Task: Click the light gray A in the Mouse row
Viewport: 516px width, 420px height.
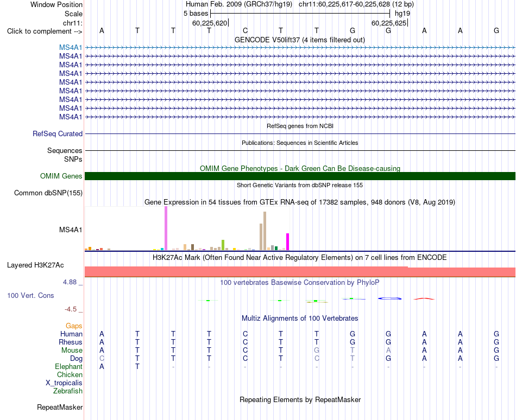Action: pos(388,351)
